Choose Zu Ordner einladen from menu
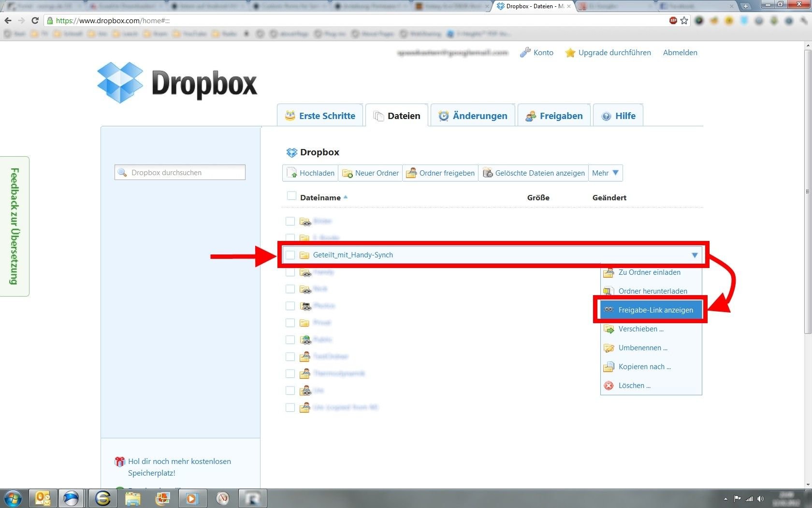This screenshot has height=508, width=812. pos(651,272)
